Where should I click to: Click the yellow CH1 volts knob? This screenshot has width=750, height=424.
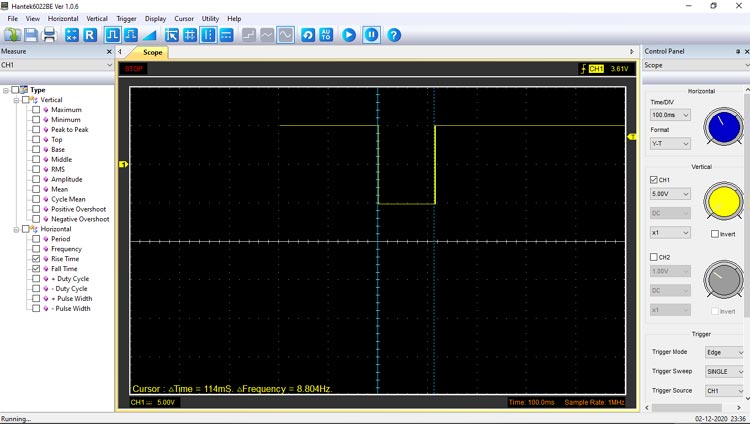[723, 201]
